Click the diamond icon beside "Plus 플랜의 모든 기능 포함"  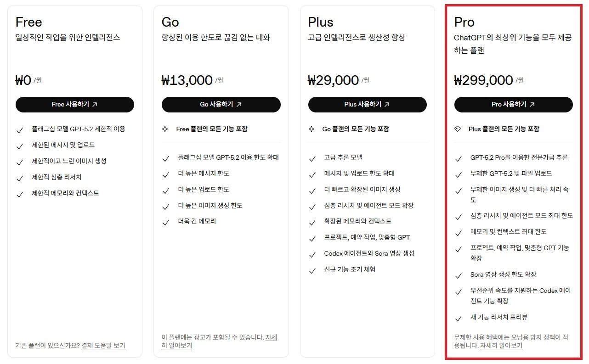(x=457, y=129)
